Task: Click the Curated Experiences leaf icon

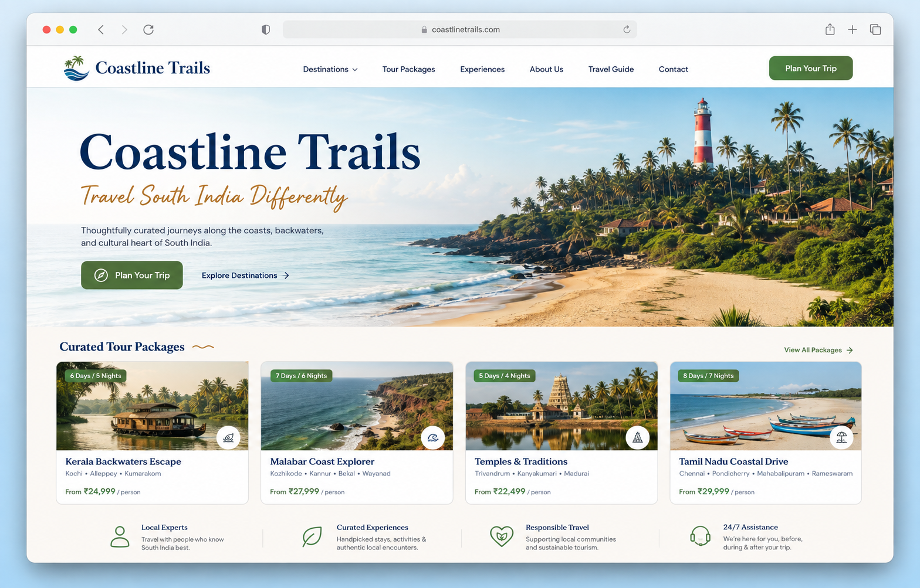Action: tap(312, 536)
